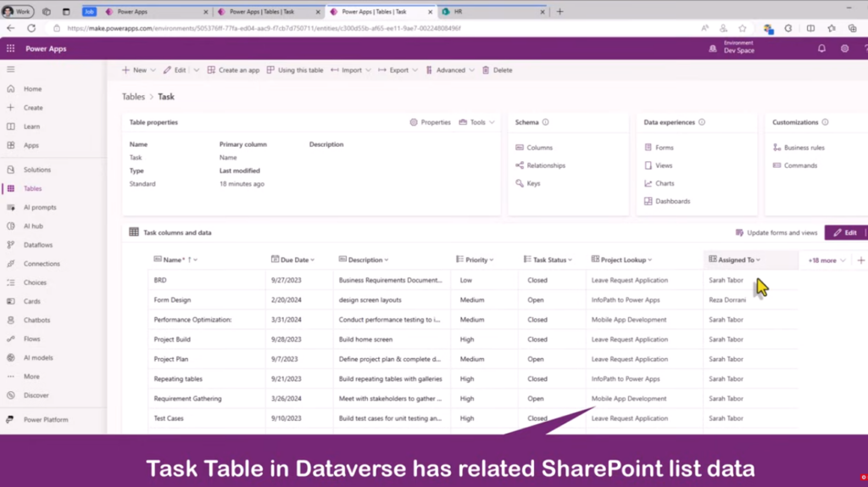Open Learn in the sidebar
Image resolution: width=868 pixels, height=487 pixels.
31,126
